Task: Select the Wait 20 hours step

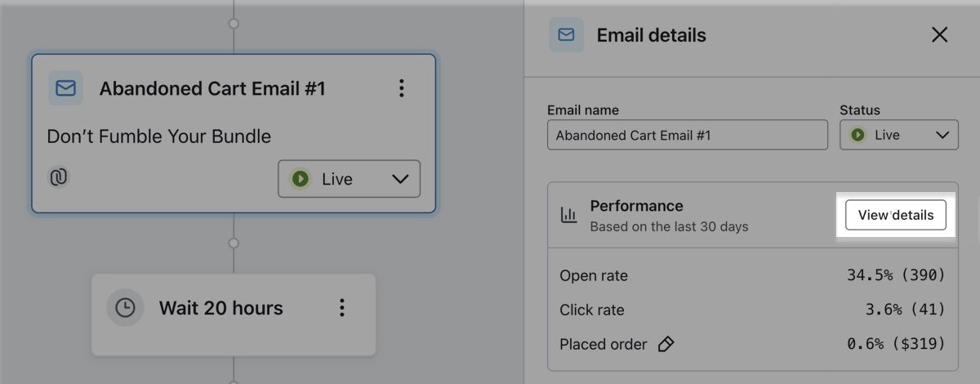Action: 221,308
